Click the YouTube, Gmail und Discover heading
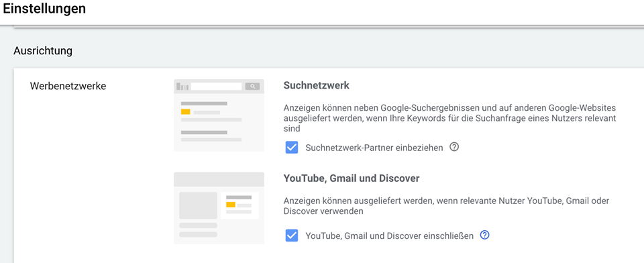This screenshot has width=644, height=263. click(x=352, y=178)
